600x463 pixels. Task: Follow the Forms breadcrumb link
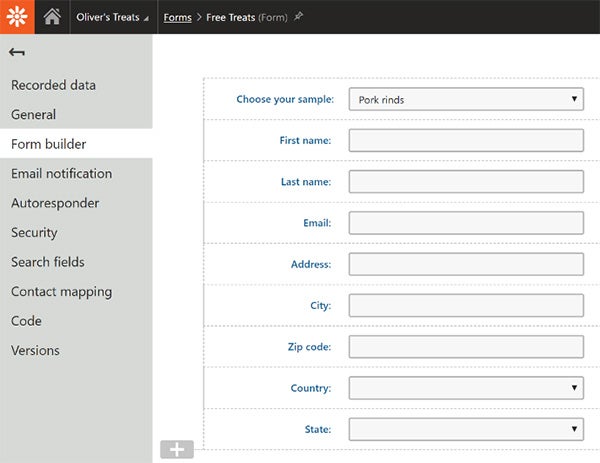[x=177, y=17]
